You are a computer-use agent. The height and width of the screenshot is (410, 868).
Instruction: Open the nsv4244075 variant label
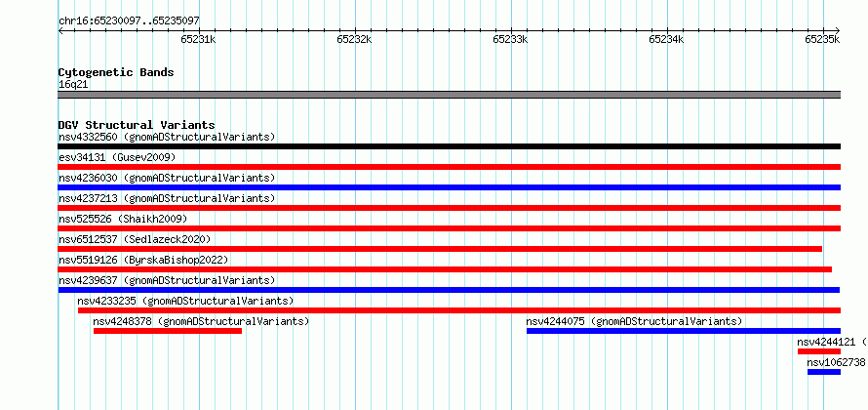(634, 321)
